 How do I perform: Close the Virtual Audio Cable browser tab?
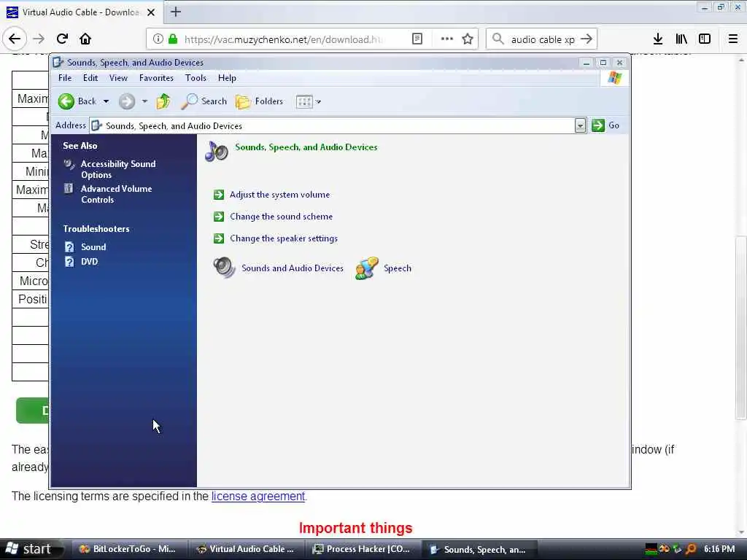click(x=151, y=12)
